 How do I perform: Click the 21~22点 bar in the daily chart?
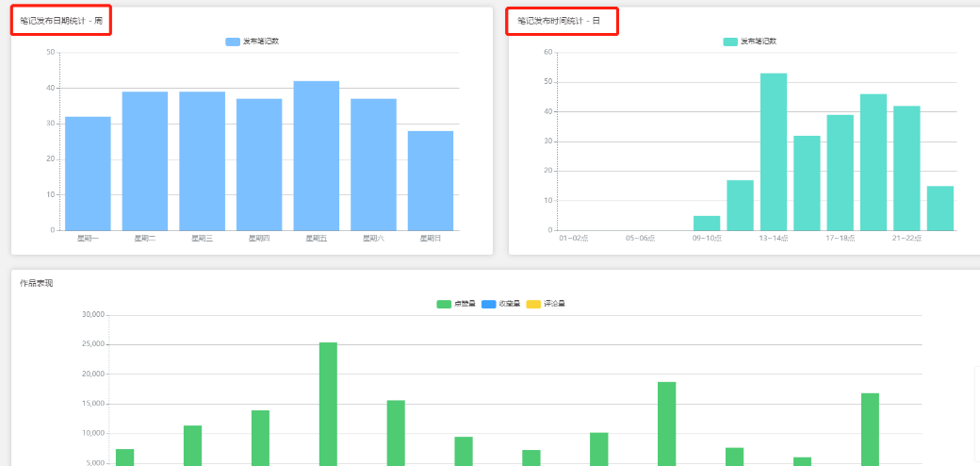click(906, 168)
